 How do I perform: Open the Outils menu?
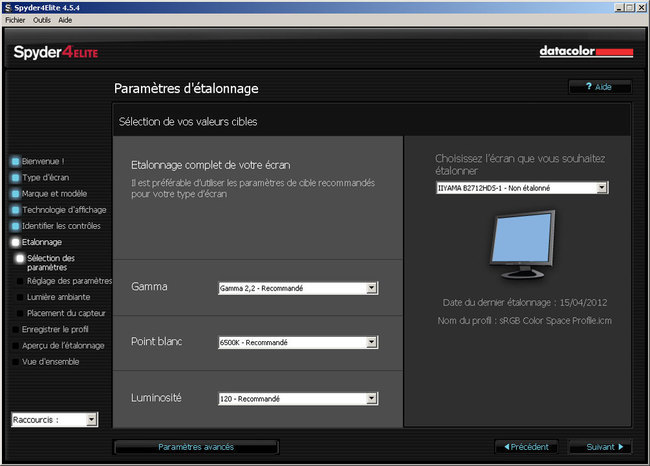point(42,20)
